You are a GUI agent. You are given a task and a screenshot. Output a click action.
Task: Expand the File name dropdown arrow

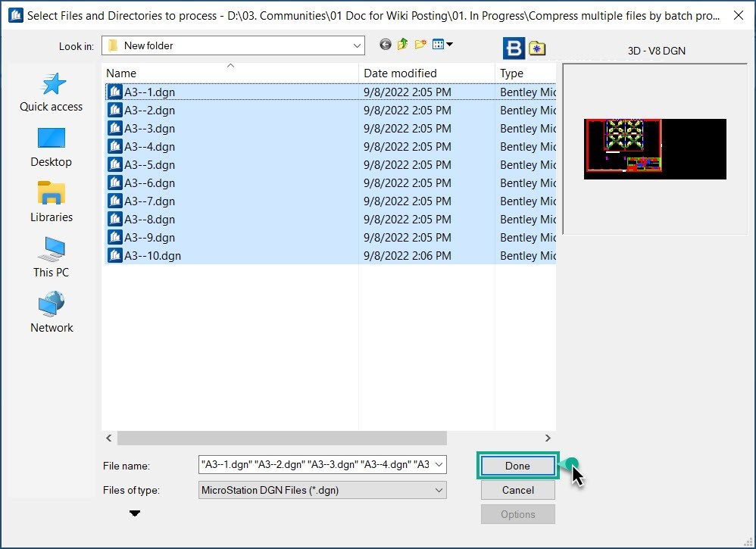coord(439,465)
